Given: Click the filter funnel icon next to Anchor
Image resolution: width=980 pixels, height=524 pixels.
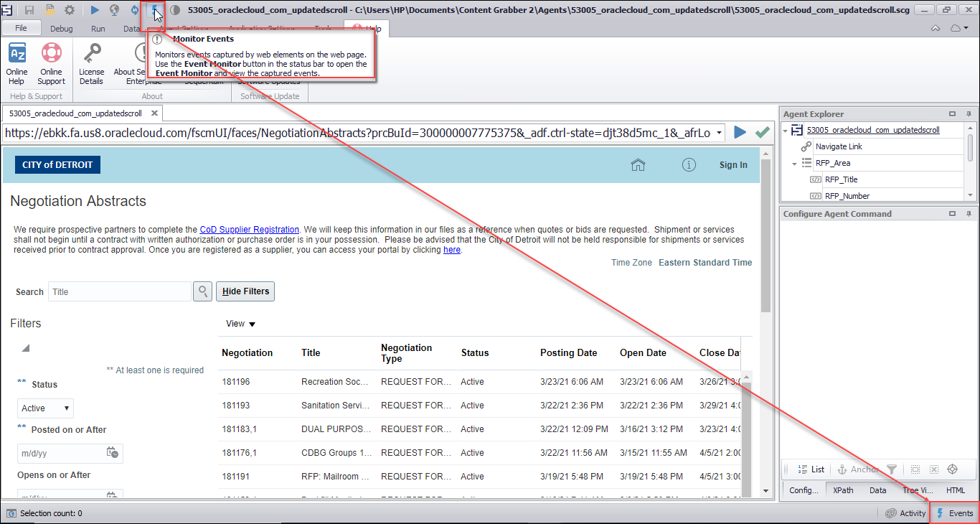Looking at the screenshot, I should click(x=891, y=469).
